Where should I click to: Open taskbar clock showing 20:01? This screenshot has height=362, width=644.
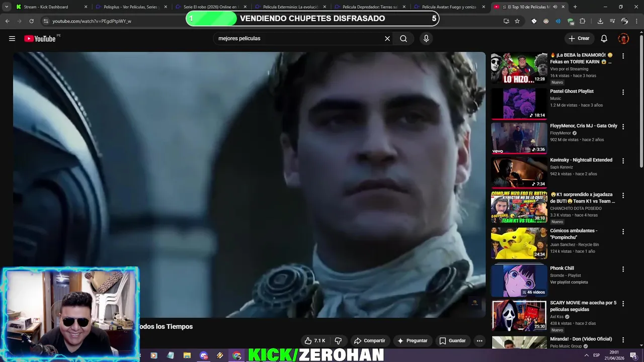pos(614,355)
